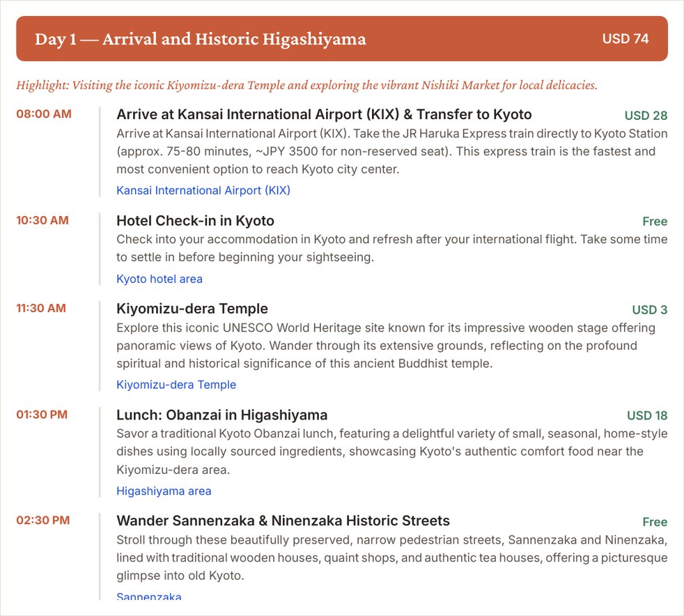
Task: Click the Wander Sannenzaka & Ninenzaka heading
Action: pos(283,521)
